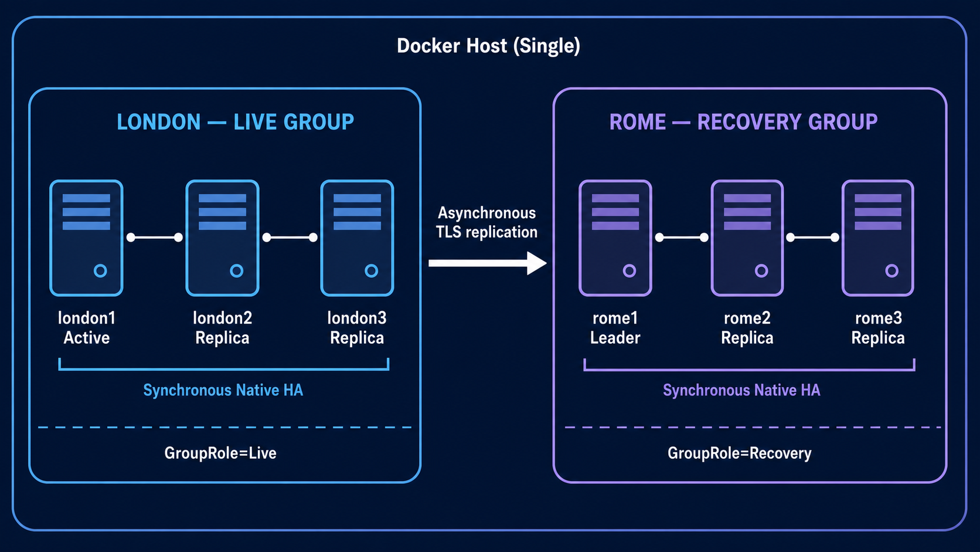Click the 'Asynchronous TLS replication' label

(486, 222)
